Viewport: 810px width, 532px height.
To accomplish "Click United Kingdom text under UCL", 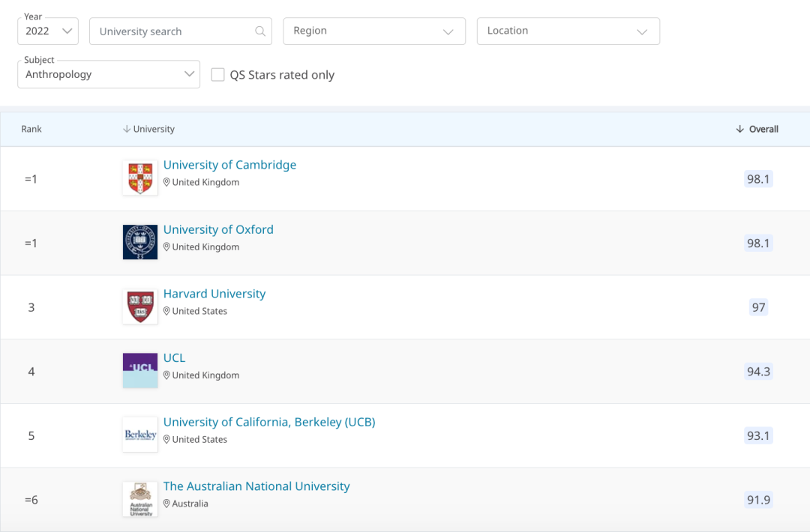I will click(205, 375).
